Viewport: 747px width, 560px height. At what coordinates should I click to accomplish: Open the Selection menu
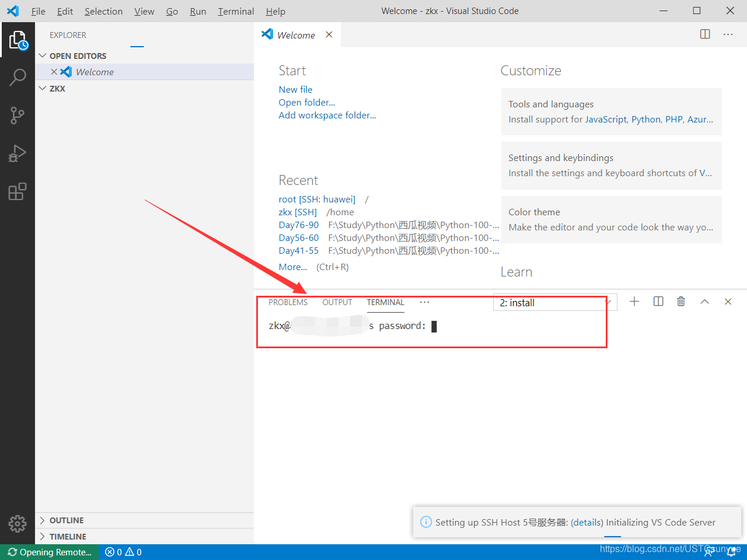(103, 11)
